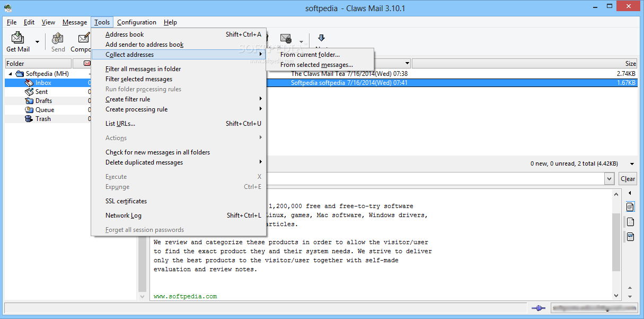Image resolution: width=644 pixels, height=319 pixels.
Task: Open the Get Mail dropdown arrow
Action: coord(37,42)
